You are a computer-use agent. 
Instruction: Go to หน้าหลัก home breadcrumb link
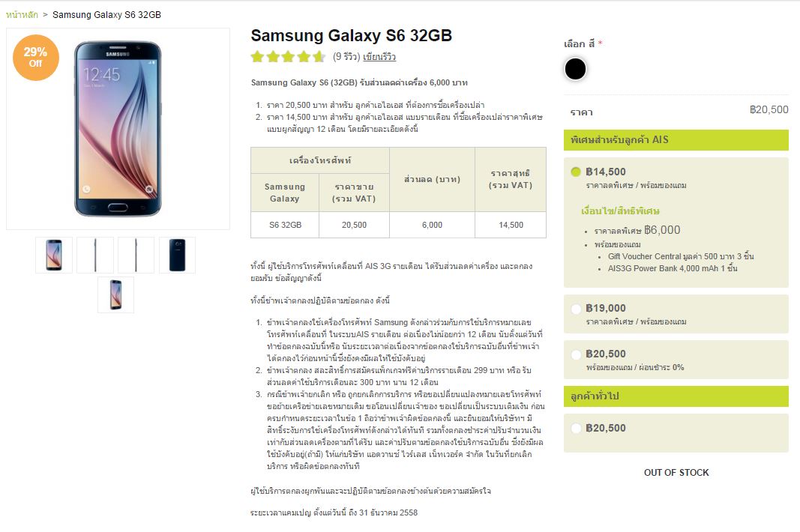[22, 15]
